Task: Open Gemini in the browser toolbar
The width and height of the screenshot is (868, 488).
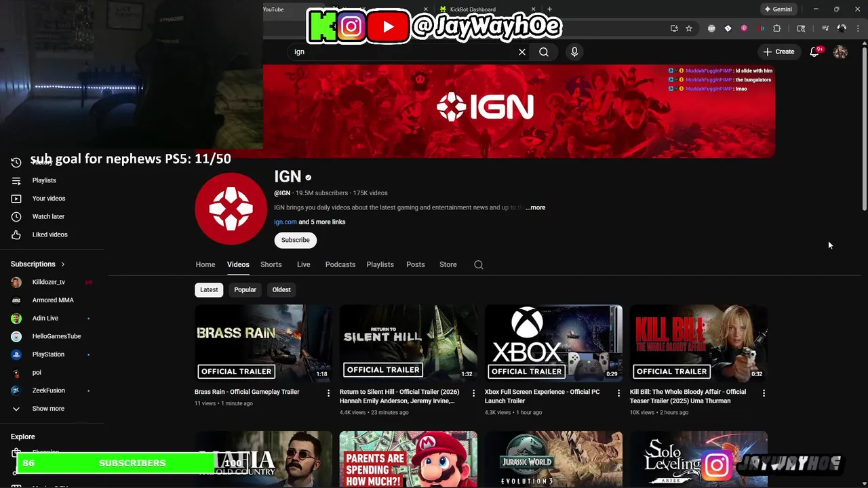Action: coord(778,9)
